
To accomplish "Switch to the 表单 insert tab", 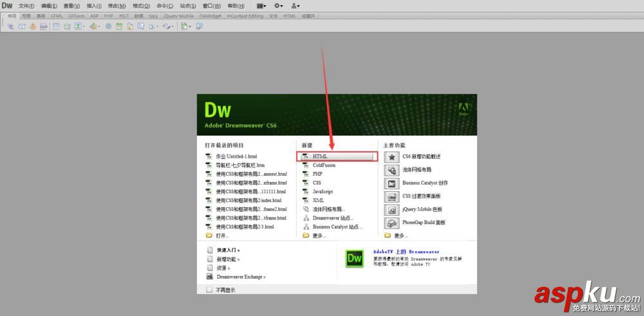I will (41, 16).
